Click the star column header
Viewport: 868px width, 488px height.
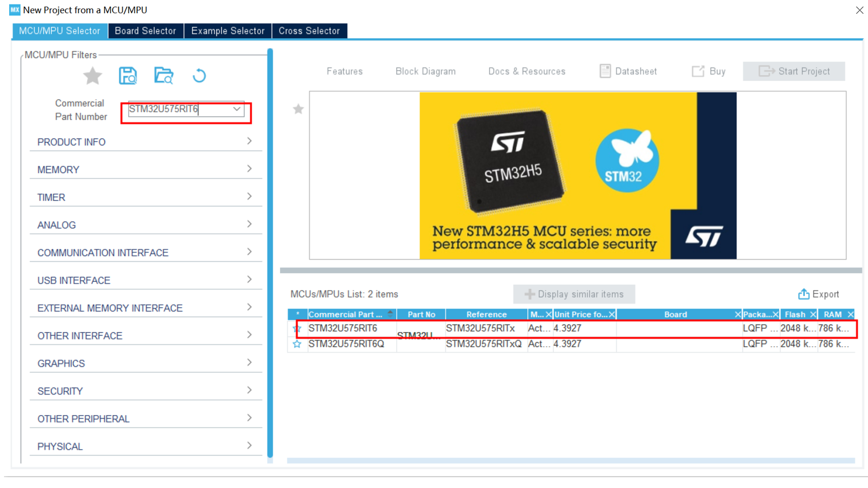[298, 314]
